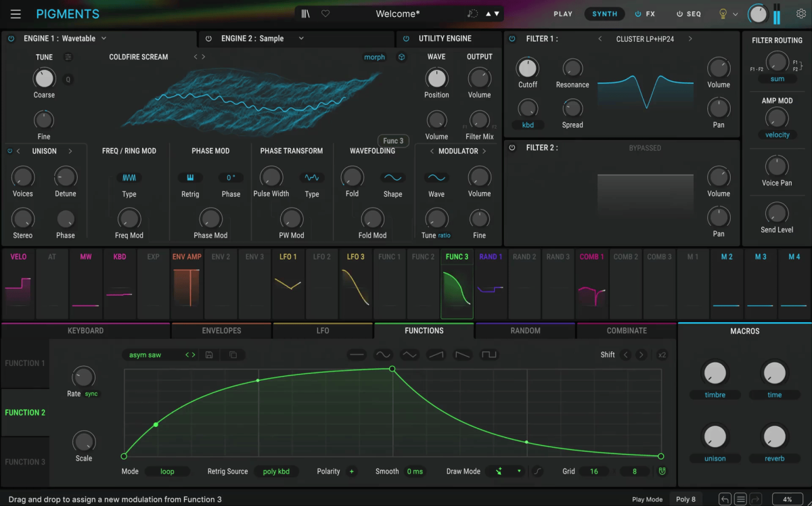Click the undo arrow in the status bar
This screenshot has width=812, height=506.
click(725, 499)
